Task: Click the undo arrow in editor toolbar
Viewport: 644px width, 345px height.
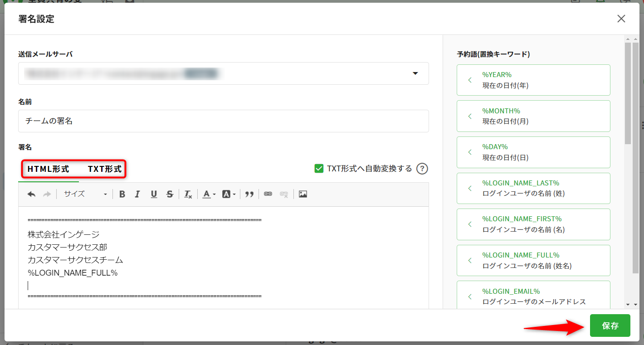Action: [x=31, y=194]
